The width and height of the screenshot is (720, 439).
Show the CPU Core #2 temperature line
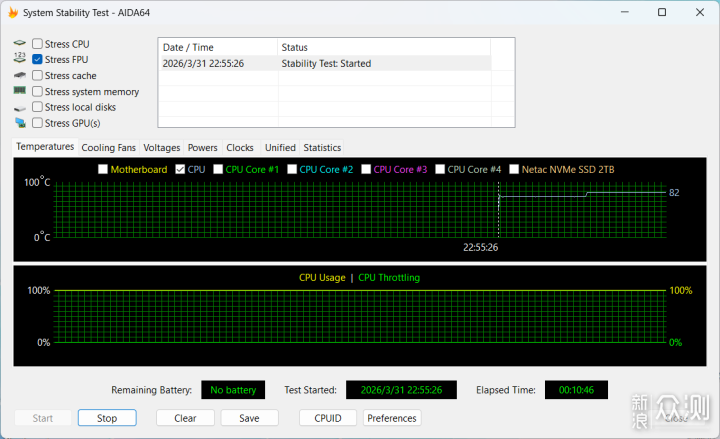tap(292, 169)
